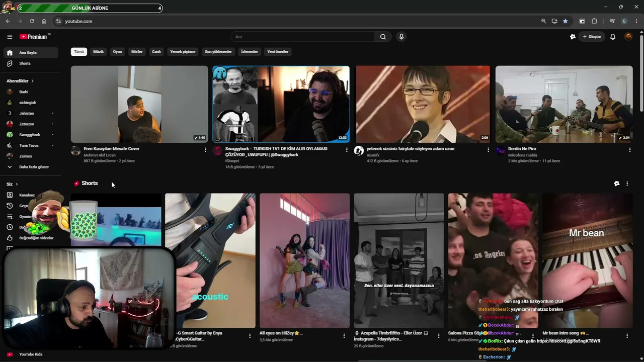Open the Zetrazon subscription channel
Image resolution: width=644 pixels, height=362 pixels.
click(x=31, y=124)
